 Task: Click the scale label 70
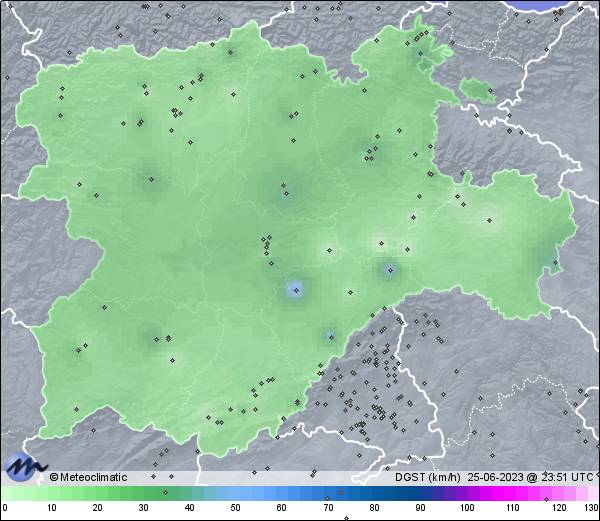pos(328,508)
